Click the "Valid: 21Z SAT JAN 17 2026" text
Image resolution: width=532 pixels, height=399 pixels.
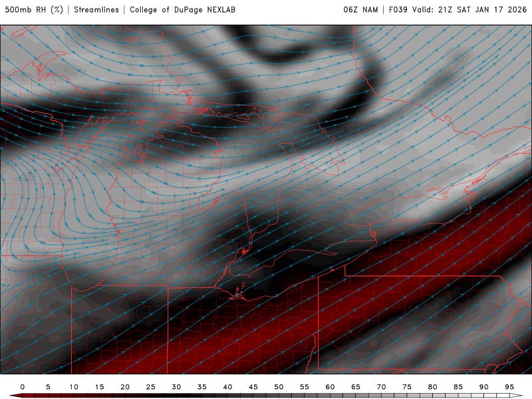[x=469, y=10]
